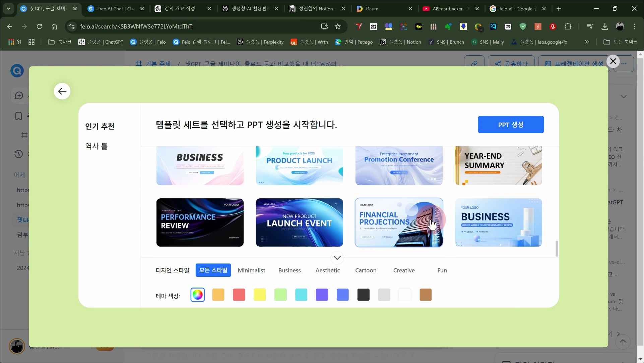
Task: Select the rainbow all-colors theme option
Action: pos(198,295)
